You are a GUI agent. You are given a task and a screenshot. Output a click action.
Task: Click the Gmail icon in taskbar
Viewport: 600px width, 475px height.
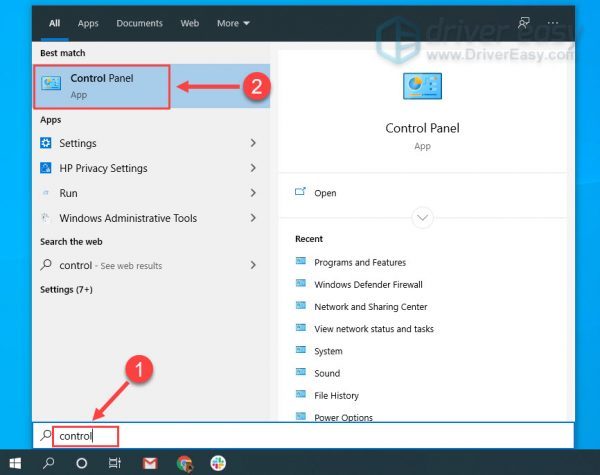tap(149, 463)
